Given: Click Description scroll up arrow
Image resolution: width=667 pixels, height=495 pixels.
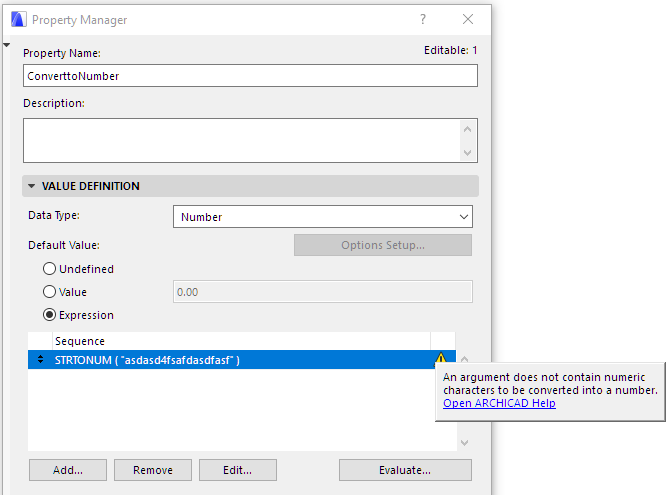Looking at the screenshot, I should click(467, 129).
